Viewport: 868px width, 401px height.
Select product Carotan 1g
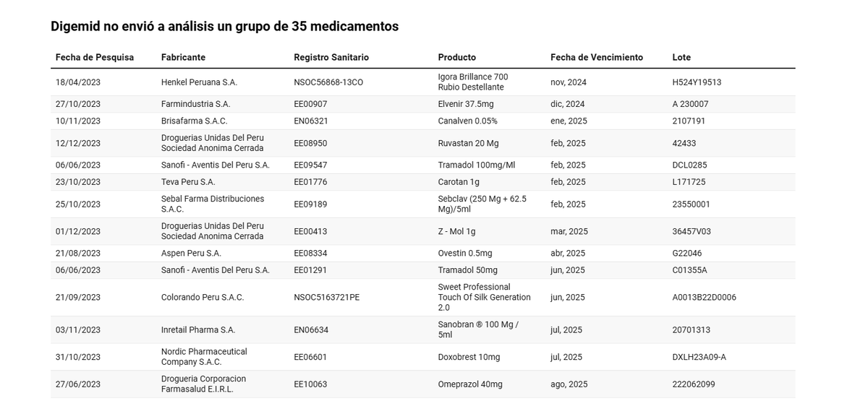click(x=459, y=181)
